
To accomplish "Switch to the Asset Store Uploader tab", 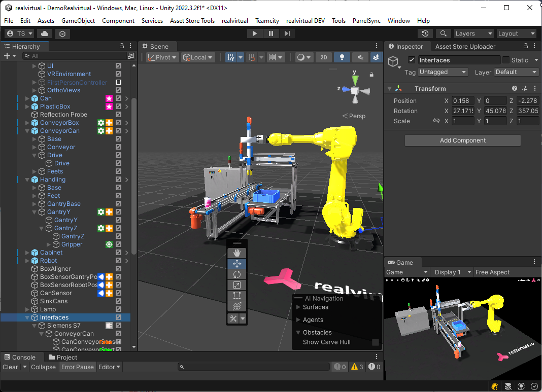I will pos(465,46).
